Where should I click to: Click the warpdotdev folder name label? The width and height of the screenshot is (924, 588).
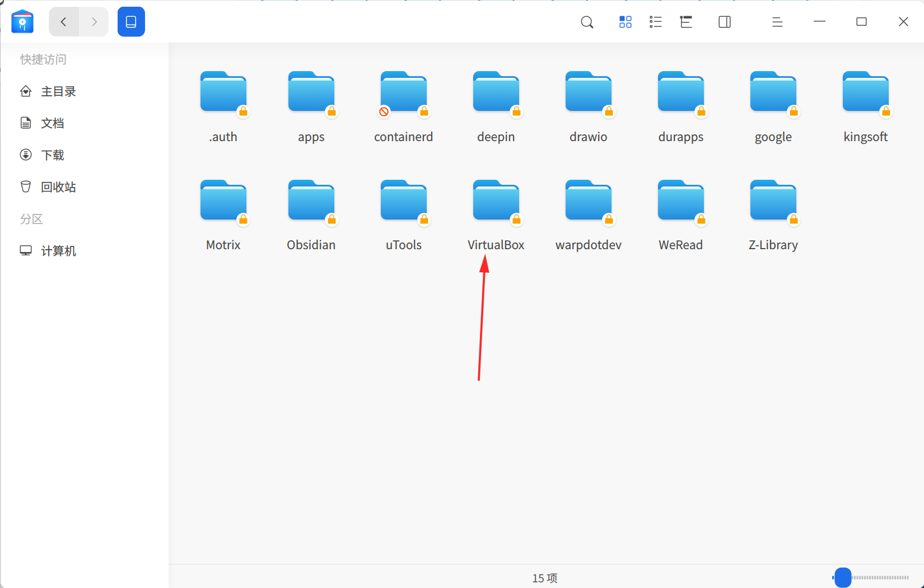589,245
